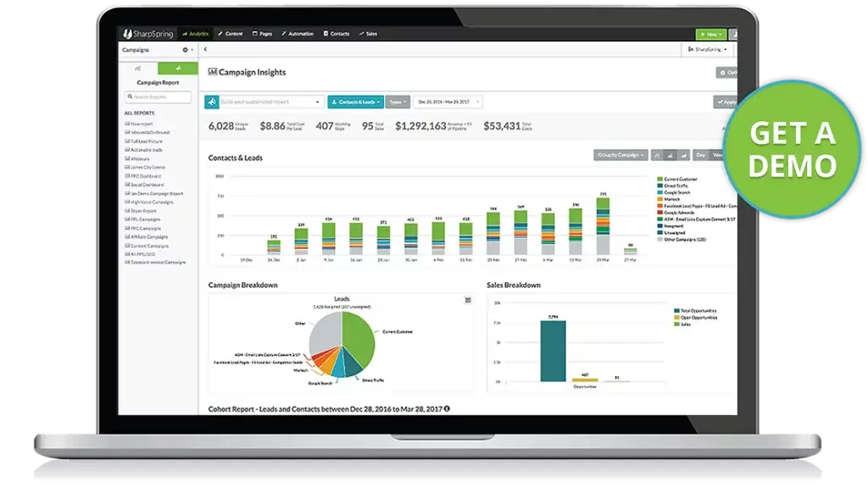Switch chart to bar view icon
This screenshot has height=488, width=868.
[670, 156]
